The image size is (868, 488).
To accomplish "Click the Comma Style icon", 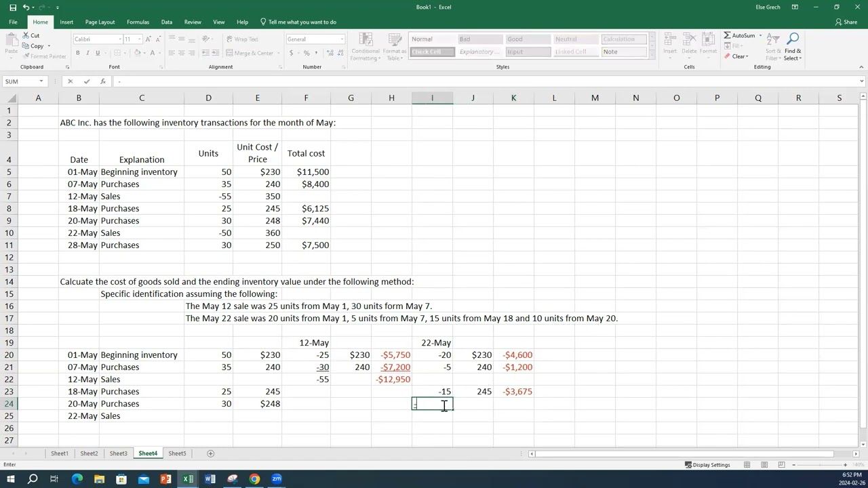I will coord(316,53).
